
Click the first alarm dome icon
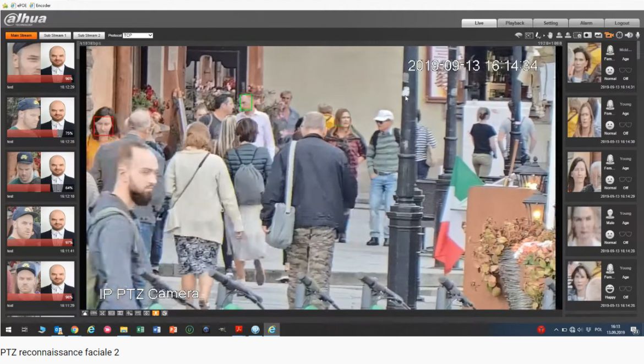[x=559, y=35]
